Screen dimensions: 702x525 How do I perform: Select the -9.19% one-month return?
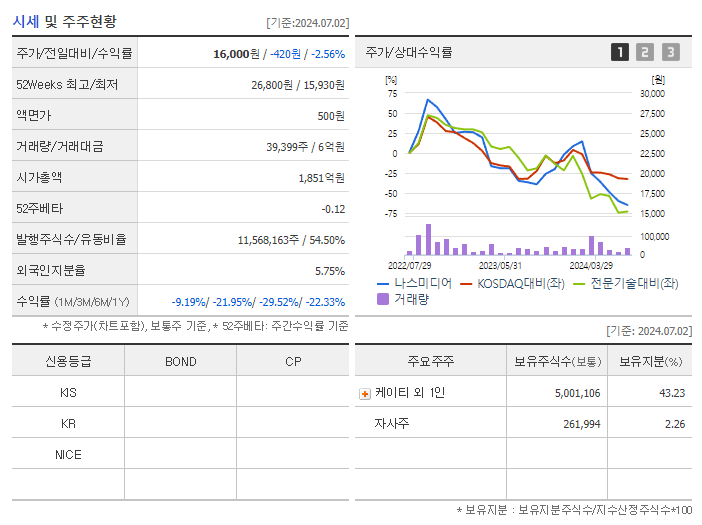tap(188, 302)
